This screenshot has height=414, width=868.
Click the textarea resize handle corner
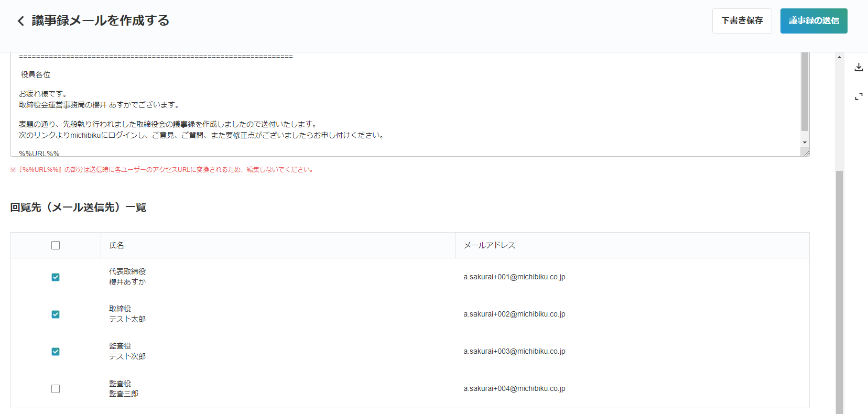[806, 152]
